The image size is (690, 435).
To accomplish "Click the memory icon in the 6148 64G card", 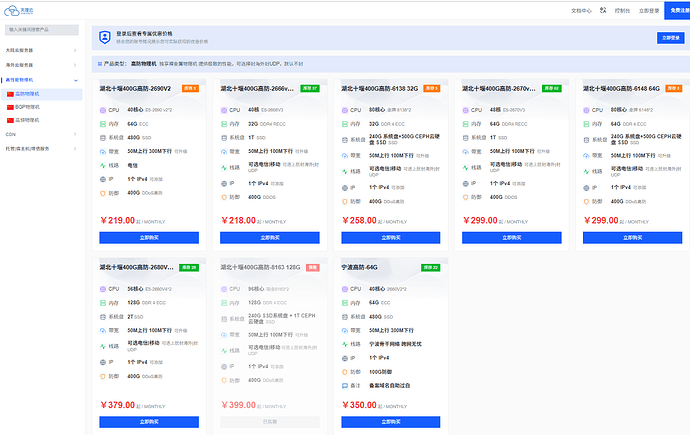I will pyautogui.click(x=586, y=124).
